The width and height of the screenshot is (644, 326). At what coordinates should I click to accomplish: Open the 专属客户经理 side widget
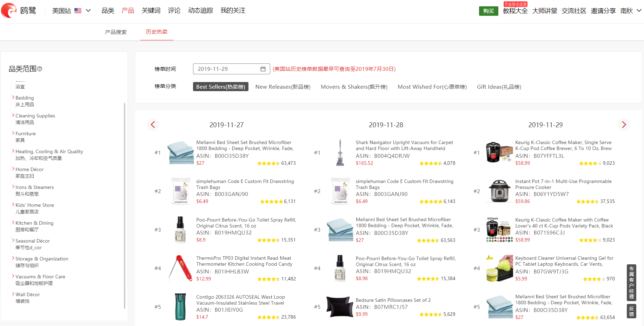631,283
